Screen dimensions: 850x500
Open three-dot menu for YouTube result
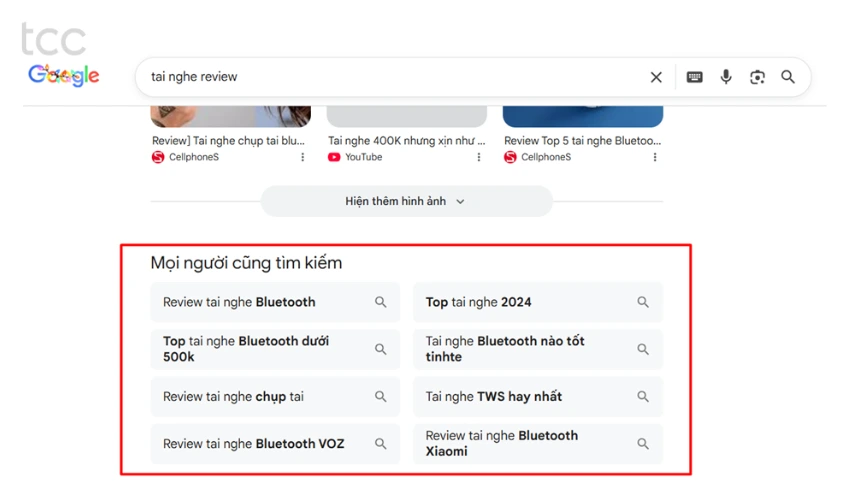479,157
